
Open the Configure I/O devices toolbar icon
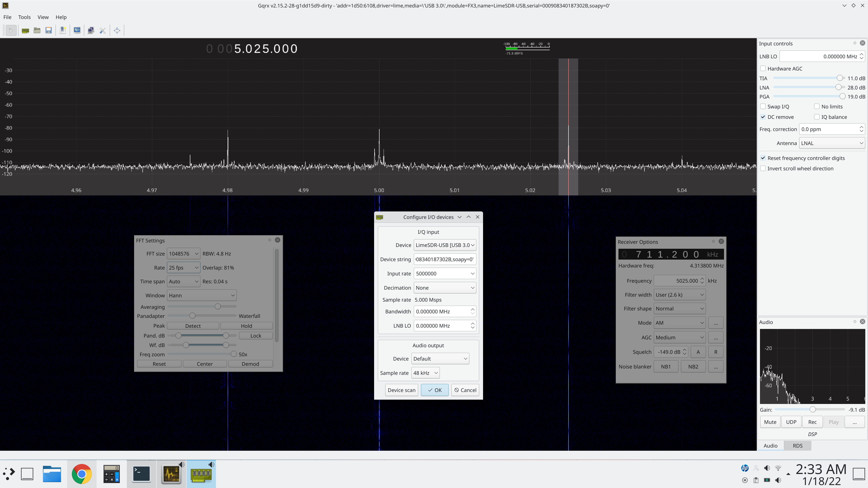[x=25, y=30]
